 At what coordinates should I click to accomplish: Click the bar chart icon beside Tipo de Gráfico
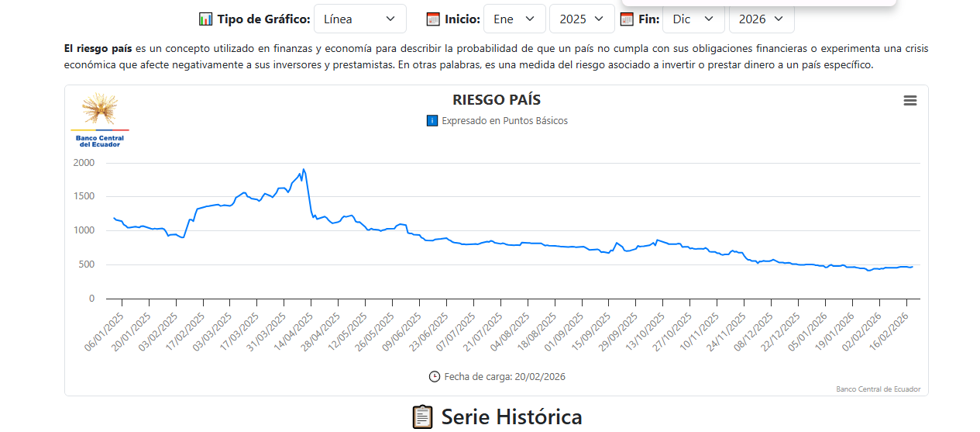[205, 19]
